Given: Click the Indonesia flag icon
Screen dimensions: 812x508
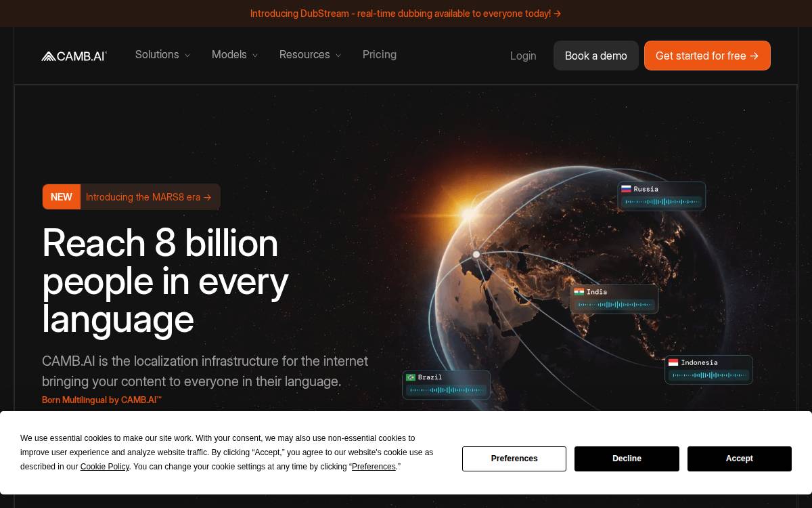Looking at the screenshot, I should pyautogui.click(x=673, y=362).
